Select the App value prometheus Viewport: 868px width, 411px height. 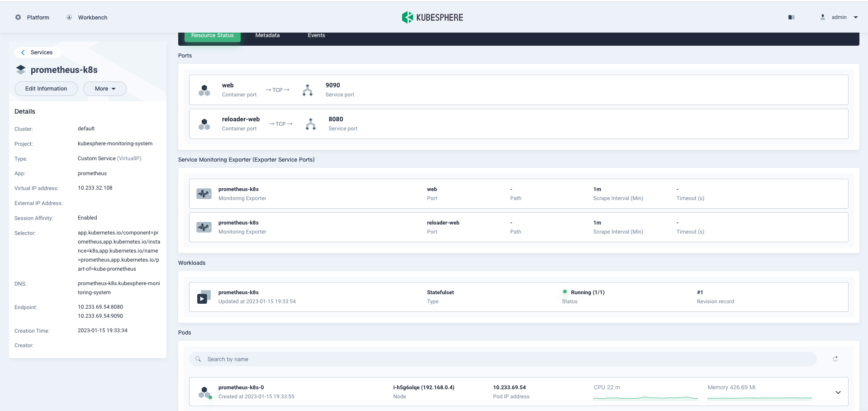pos(92,173)
